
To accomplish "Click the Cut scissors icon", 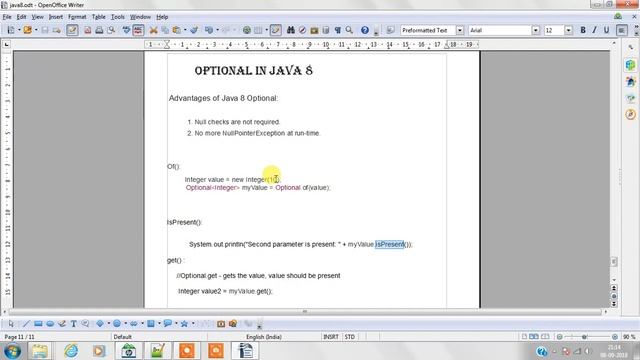I will 153,30.
